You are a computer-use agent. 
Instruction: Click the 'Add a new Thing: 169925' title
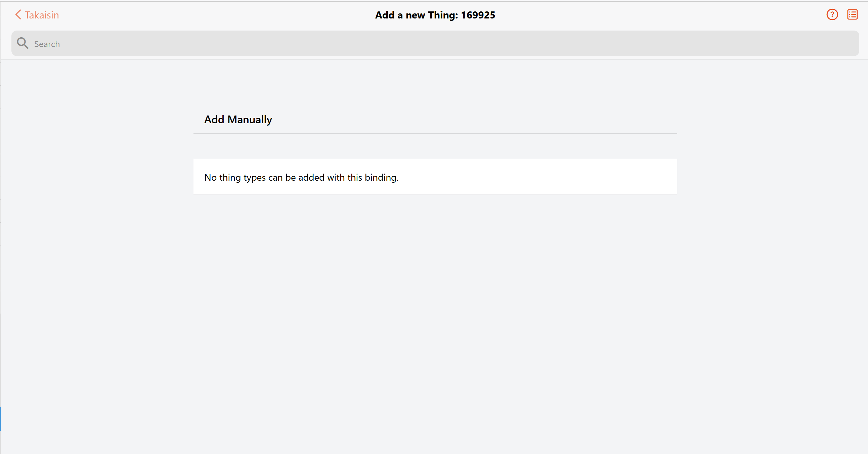coord(435,15)
